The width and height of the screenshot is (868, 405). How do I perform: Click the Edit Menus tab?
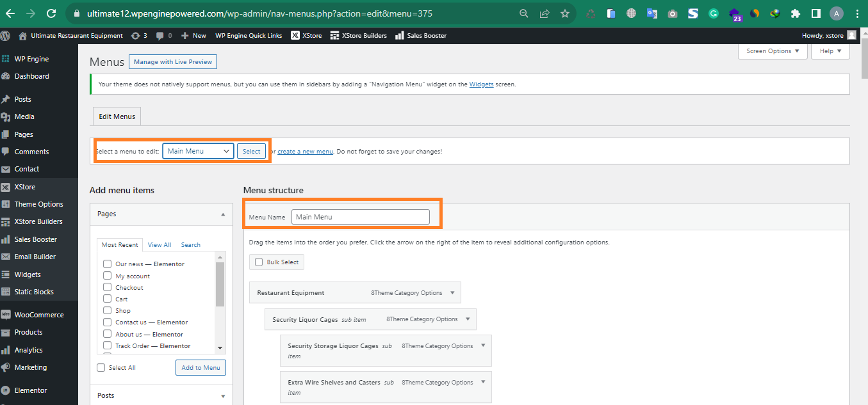tap(117, 116)
